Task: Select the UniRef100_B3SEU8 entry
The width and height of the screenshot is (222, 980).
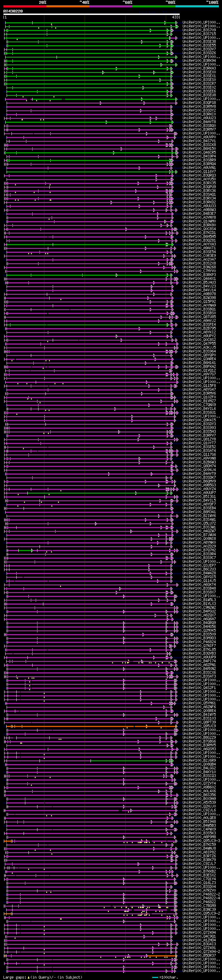Action: [x=199, y=95]
